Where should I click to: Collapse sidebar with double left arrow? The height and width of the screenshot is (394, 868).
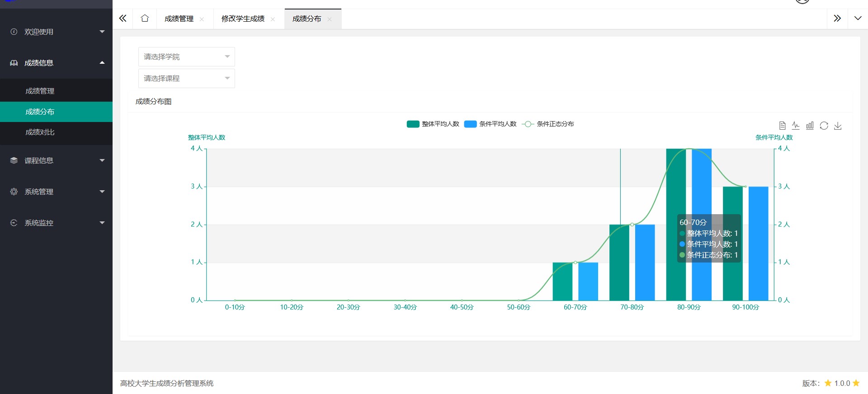123,19
